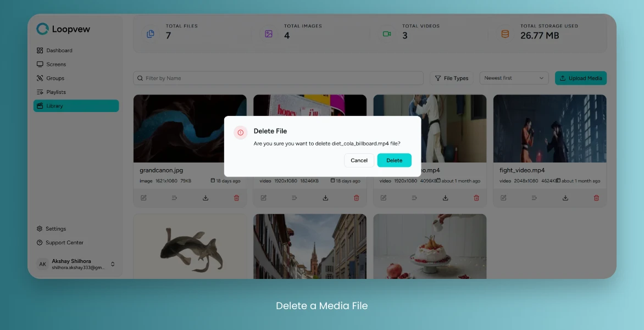
Task: Select Playlists in the sidebar
Action: 76,92
